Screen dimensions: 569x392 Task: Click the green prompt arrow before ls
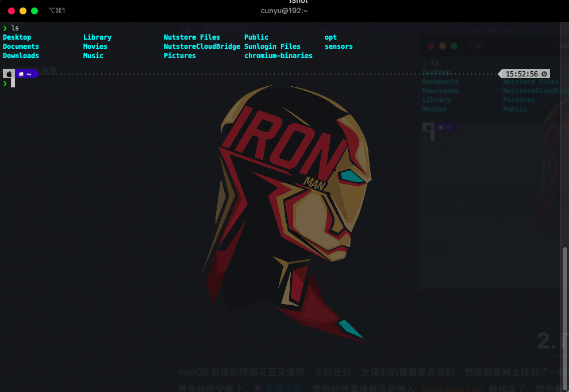pos(5,28)
